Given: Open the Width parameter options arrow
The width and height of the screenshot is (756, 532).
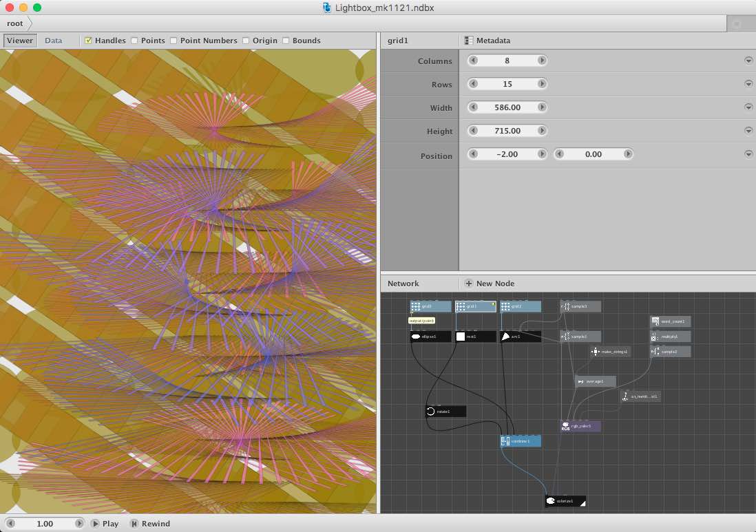Looking at the screenshot, I should coord(748,107).
